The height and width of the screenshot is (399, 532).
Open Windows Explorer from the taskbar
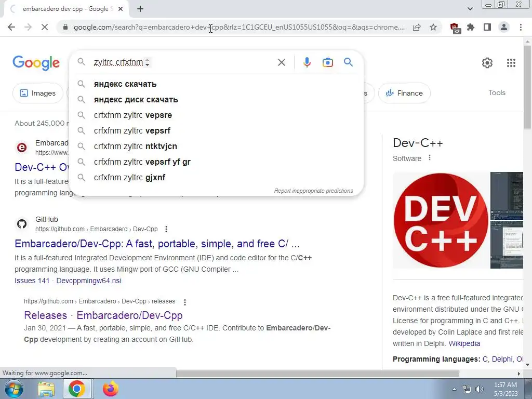(46, 389)
